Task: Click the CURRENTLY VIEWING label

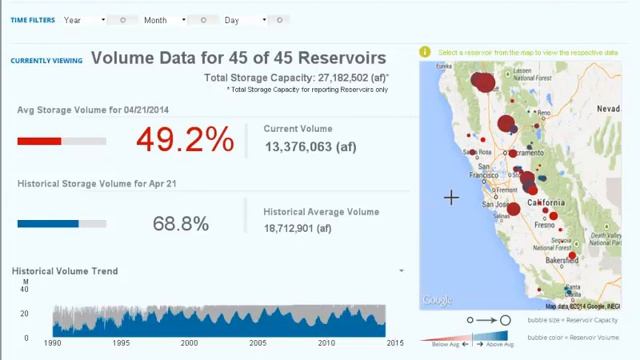Action: pos(47,61)
